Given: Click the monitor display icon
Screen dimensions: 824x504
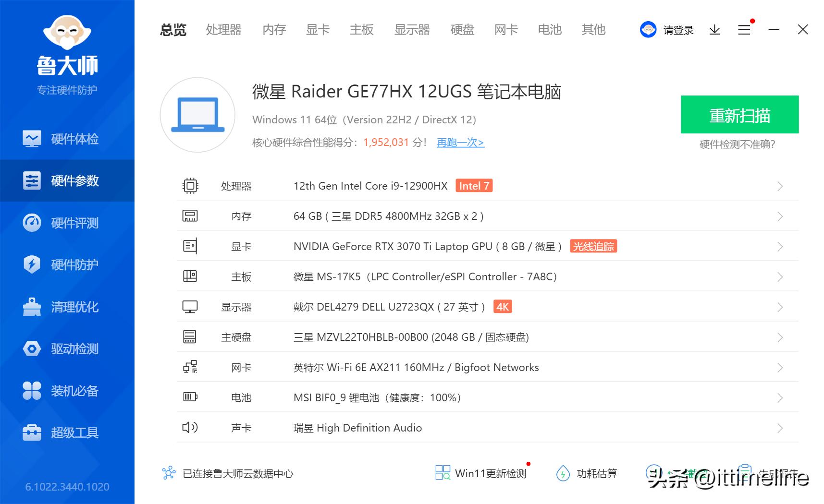Looking at the screenshot, I should tap(190, 307).
